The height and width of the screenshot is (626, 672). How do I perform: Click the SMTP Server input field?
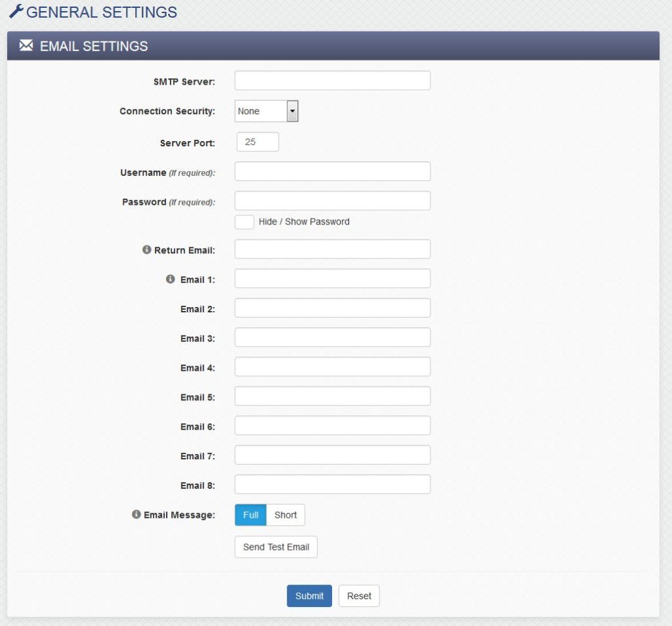tap(332, 79)
